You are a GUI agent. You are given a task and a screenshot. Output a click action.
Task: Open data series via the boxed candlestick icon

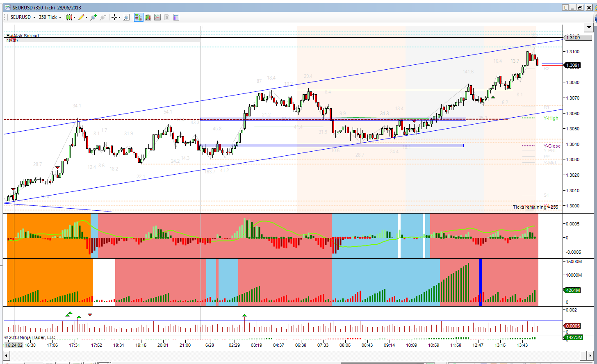coord(148,17)
